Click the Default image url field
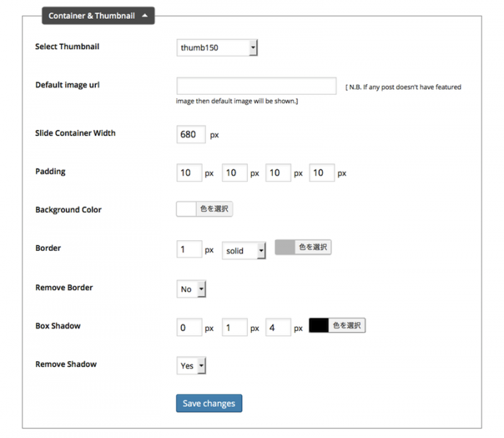This screenshot has width=504, height=438. pyautogui.click(x=256, y=86)
